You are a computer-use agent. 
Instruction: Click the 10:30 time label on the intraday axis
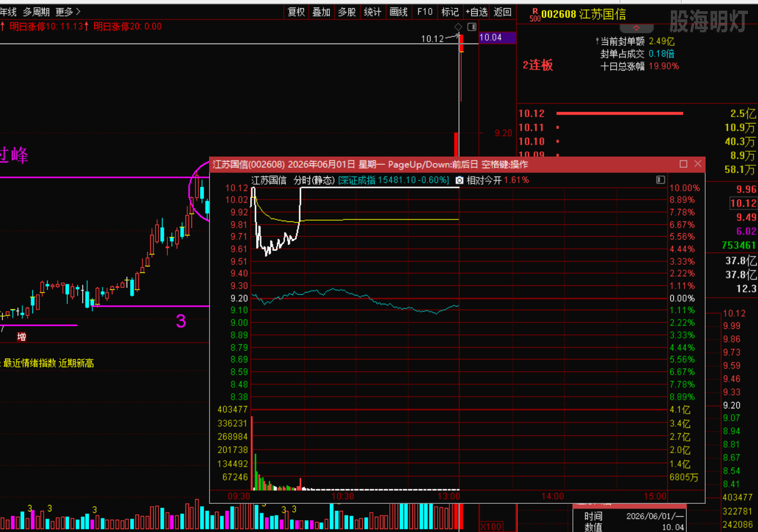click(x=343, y=497)
